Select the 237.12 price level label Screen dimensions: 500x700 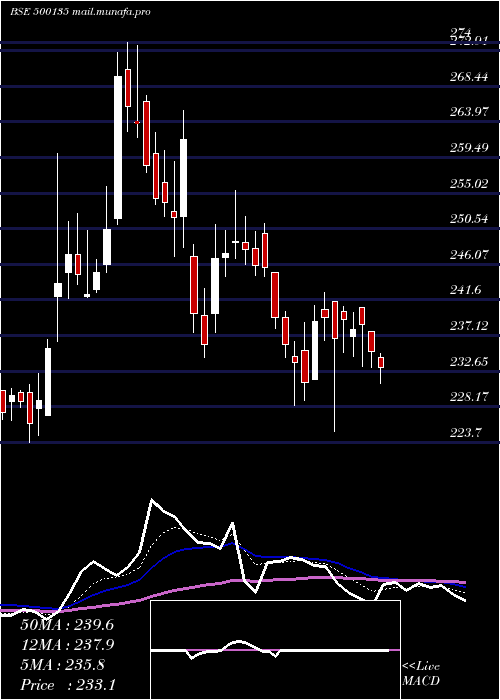click(x=468, y=326)
